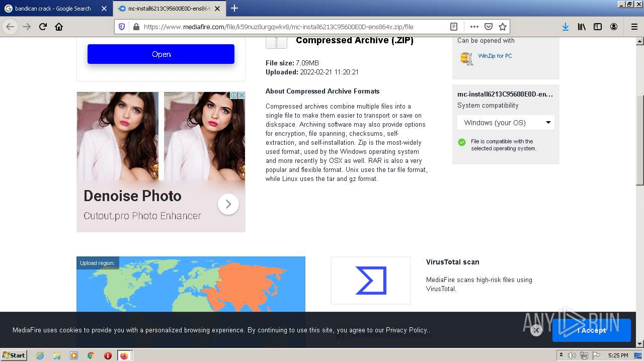Bookmark this page with star
644x362 pixels.
pyautogui.click(x=502, y=27)
